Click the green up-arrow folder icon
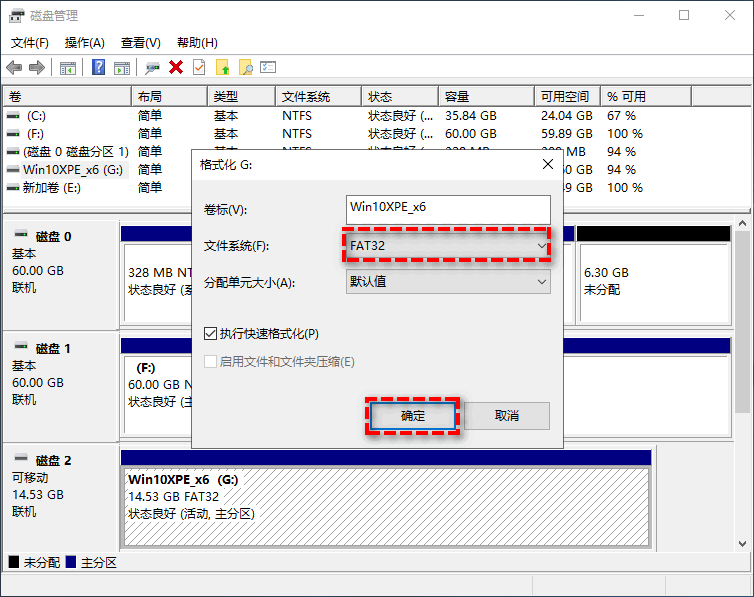The height and width of the screenshot is (597, 754). (x=222, y=67)
